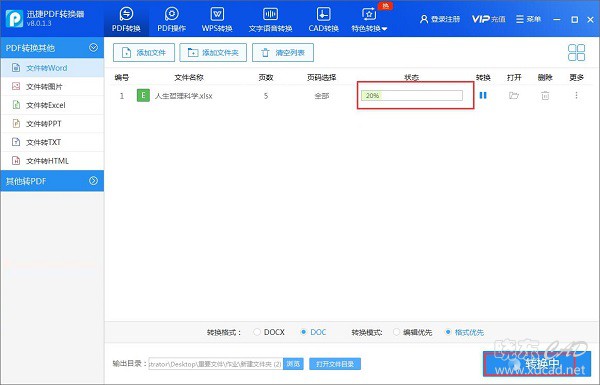This screenshot has width=600, height=385.
Task: Click the 转换中 convert button
Action: 536,364
